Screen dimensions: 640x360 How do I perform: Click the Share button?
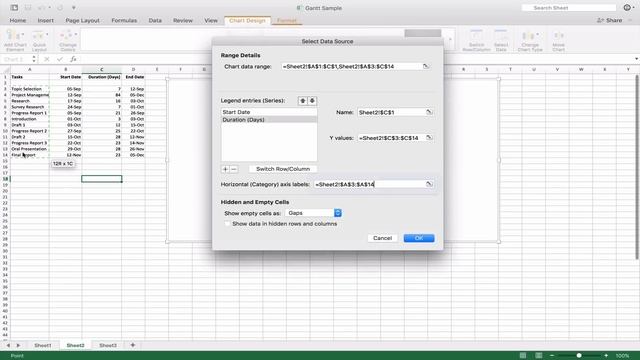click(609, 20)
